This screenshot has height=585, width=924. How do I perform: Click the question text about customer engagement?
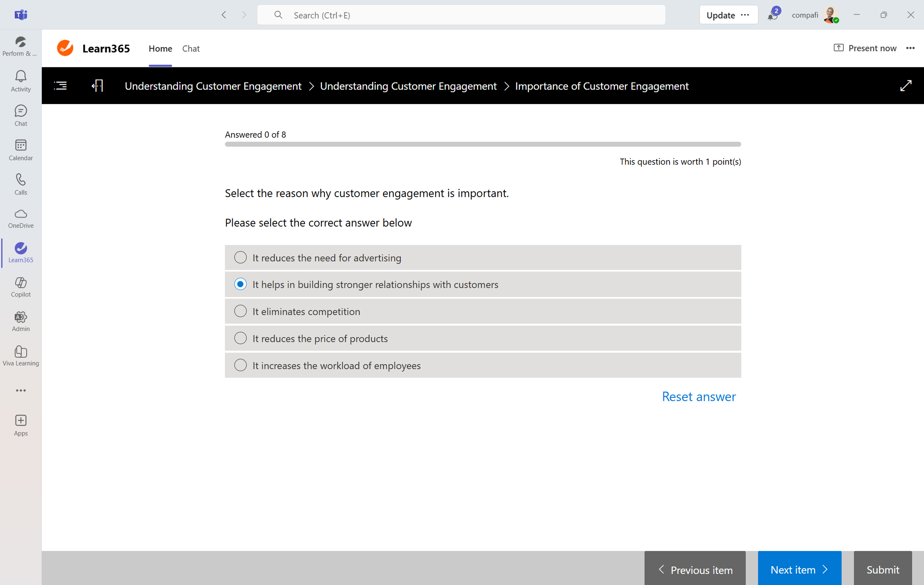click(367, 193)
